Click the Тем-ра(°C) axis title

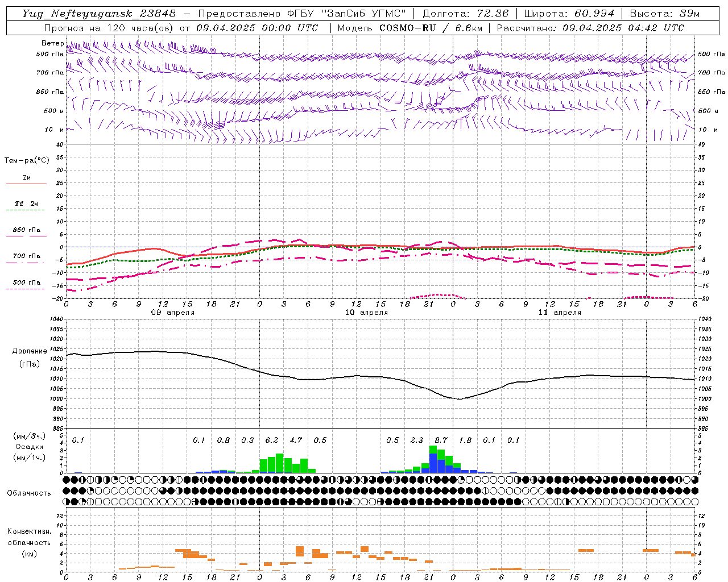(27, 161)
